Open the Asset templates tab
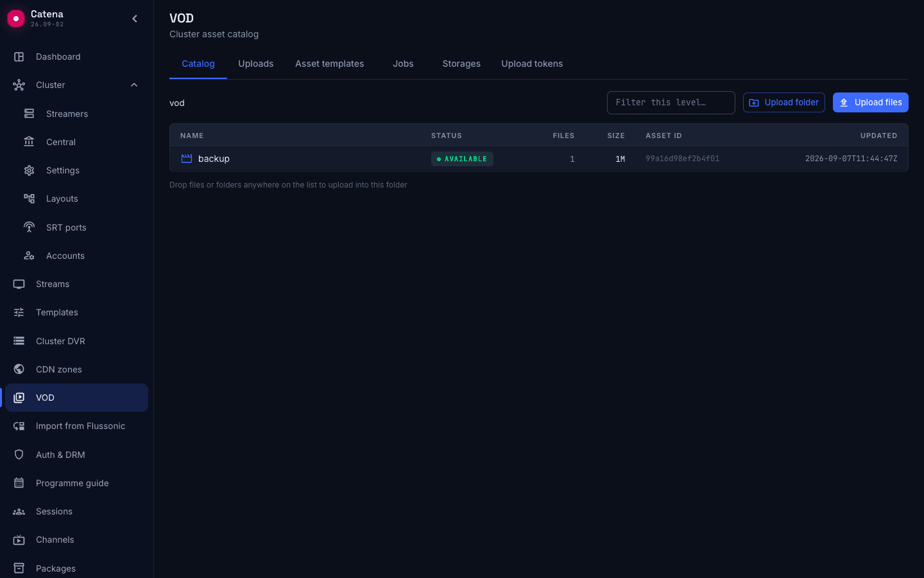This screenshot has height=578, width=924. (x=330, y=64)
